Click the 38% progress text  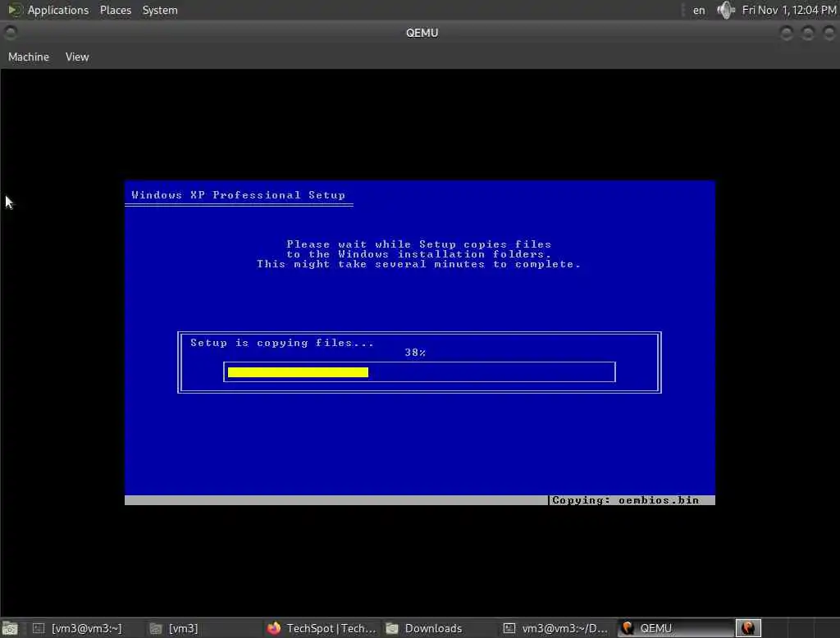pos(415,353)
